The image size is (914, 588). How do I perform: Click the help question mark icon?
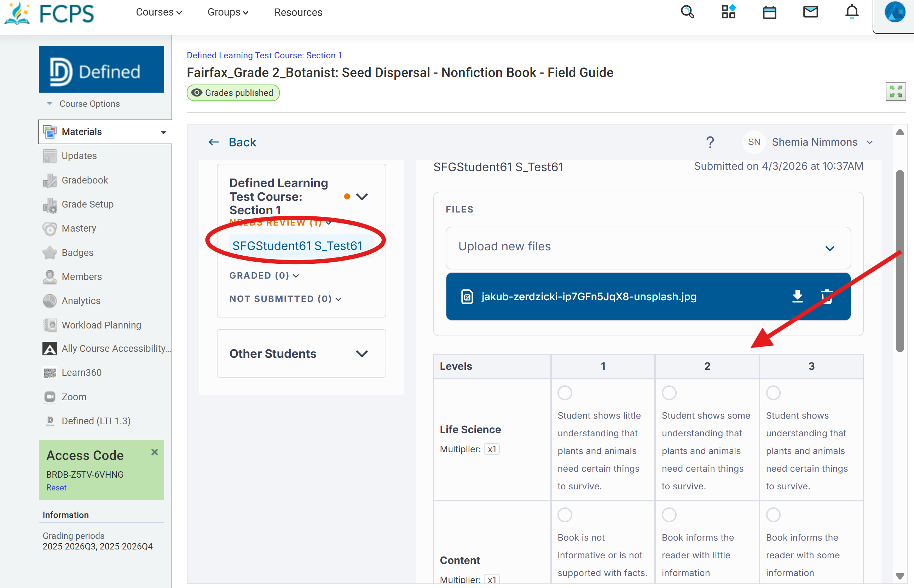710,142
